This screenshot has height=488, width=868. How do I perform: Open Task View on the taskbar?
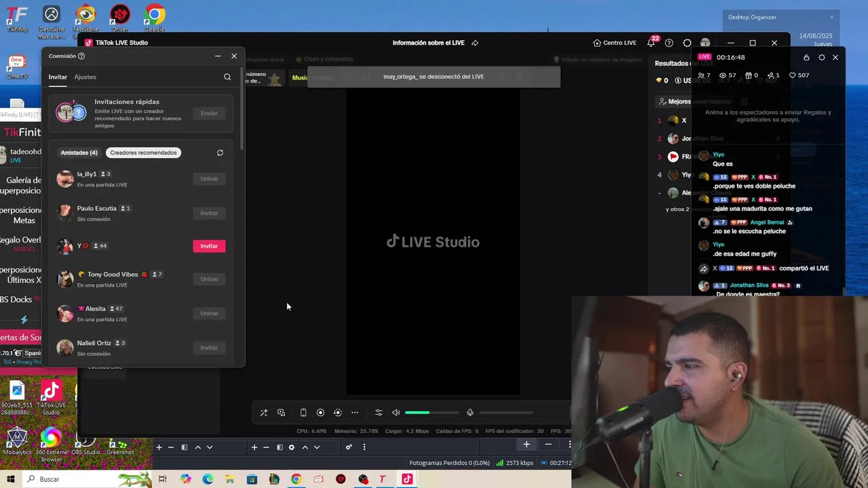click(x=163, y=479)
